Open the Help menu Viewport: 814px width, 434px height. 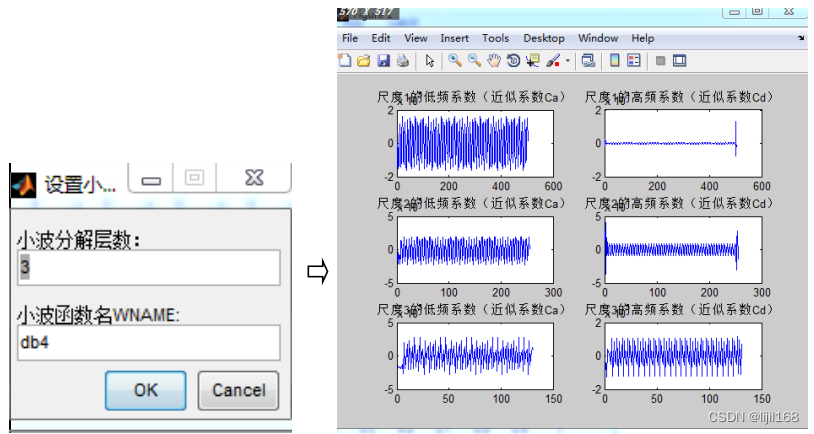(x=643, y=38)
